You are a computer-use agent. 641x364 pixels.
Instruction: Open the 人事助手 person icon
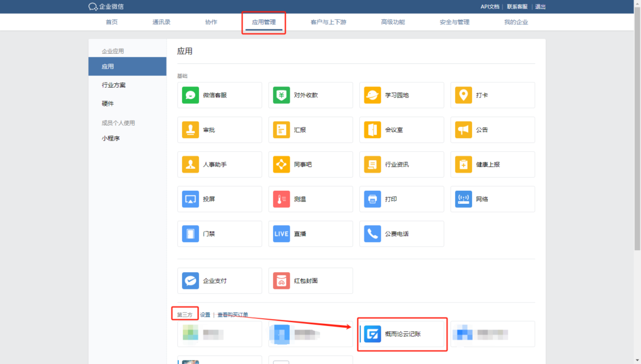[x=190, y=164]
